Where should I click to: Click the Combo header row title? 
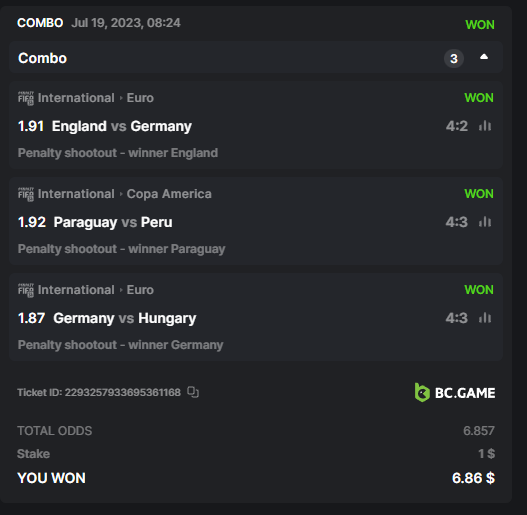tap(43, 58)
